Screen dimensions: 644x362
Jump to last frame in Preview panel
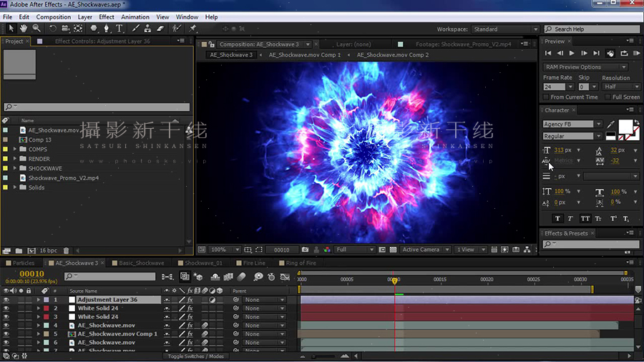pyautogui.click(x=596, y=54)
